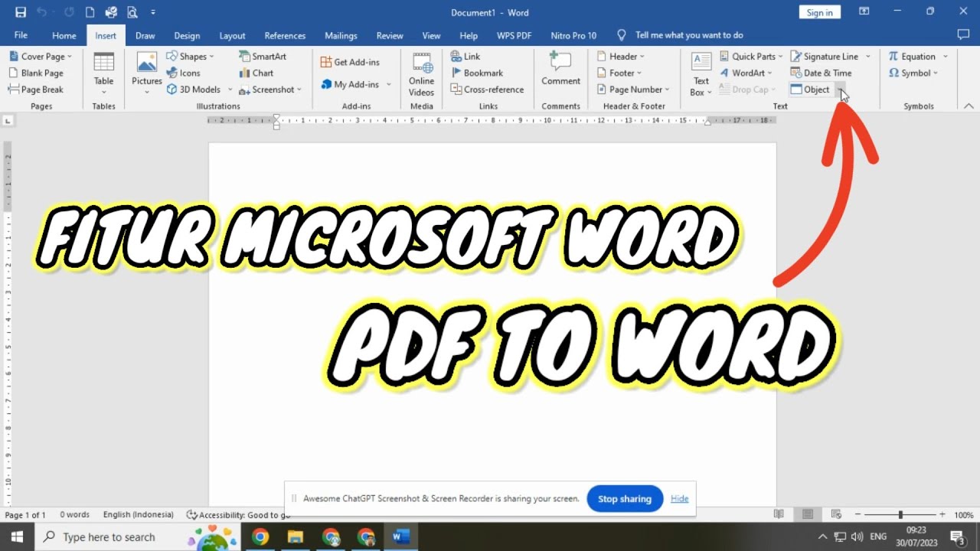The width and height of the screenshot is (980, 551).
Task: Insert a Chart
Action: click(256, 73)
